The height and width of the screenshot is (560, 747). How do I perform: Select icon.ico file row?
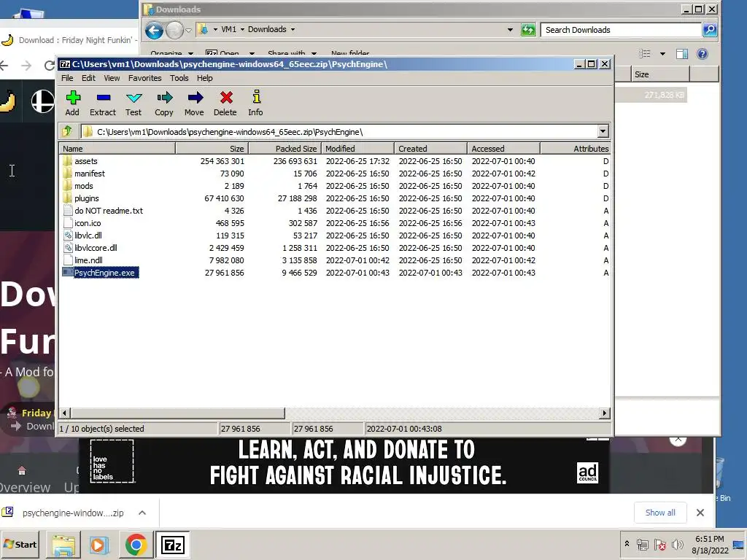(335, 223)
